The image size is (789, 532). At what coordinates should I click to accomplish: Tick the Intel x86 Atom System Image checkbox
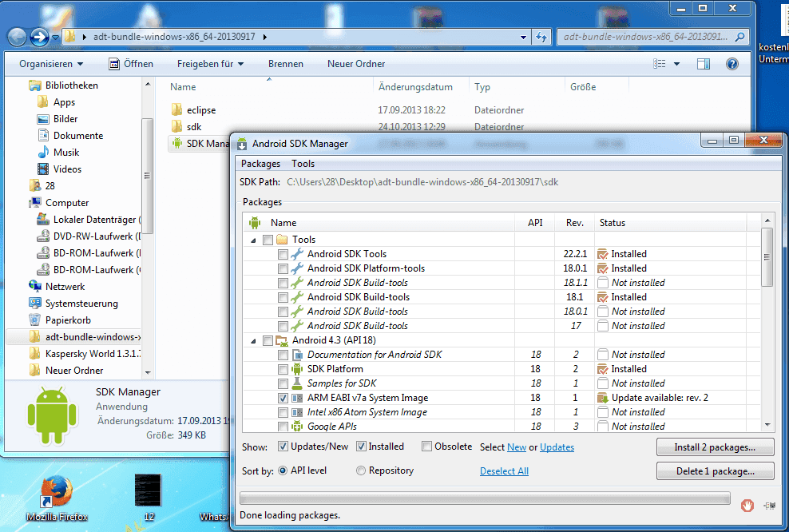[x=283, y=413]
